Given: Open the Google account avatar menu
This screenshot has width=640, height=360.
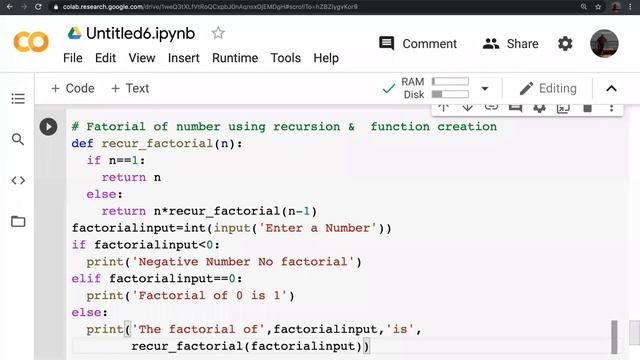Looking at the screenshot, I should pyautogui.click(x=604, y=43).
